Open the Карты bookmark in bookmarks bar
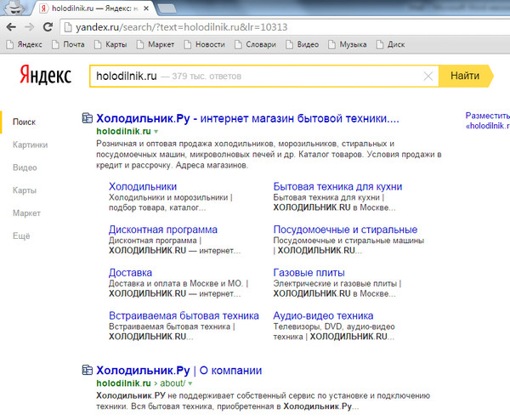510x420 pixels. tap(110, 44)
